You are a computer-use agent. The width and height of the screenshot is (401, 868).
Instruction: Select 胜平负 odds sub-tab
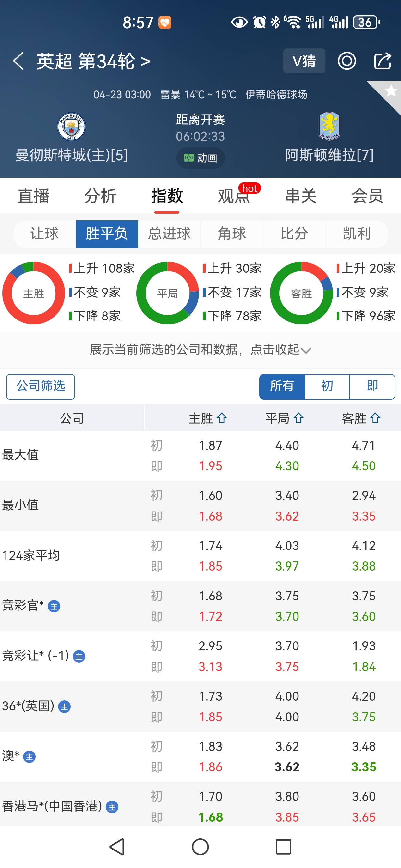[x=107, y=234]
